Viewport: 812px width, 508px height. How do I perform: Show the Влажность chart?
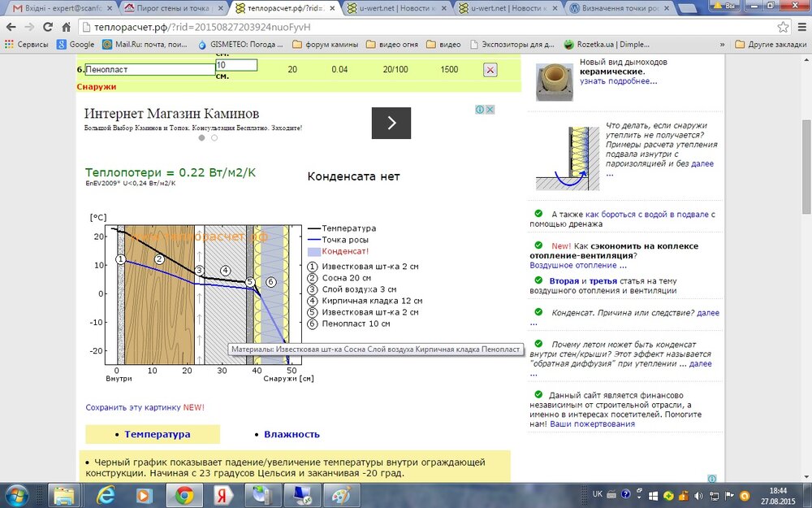tap(292, 434)
